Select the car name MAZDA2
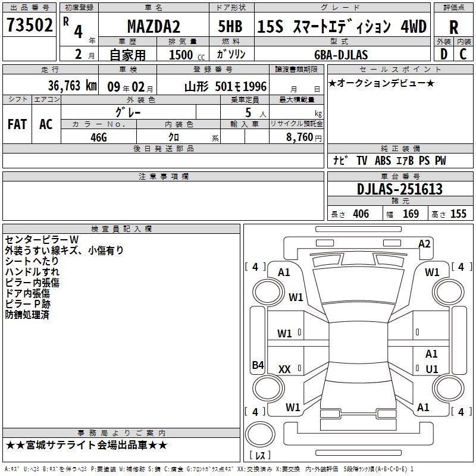 pos(154,26)
